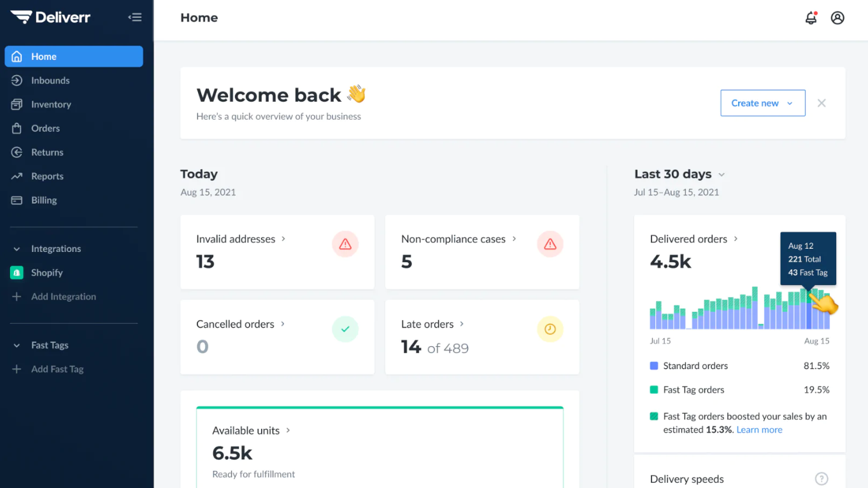This screenshot has height=488, width=868.
Task: Click the Deliverr logo
Action: click(50, 17)
